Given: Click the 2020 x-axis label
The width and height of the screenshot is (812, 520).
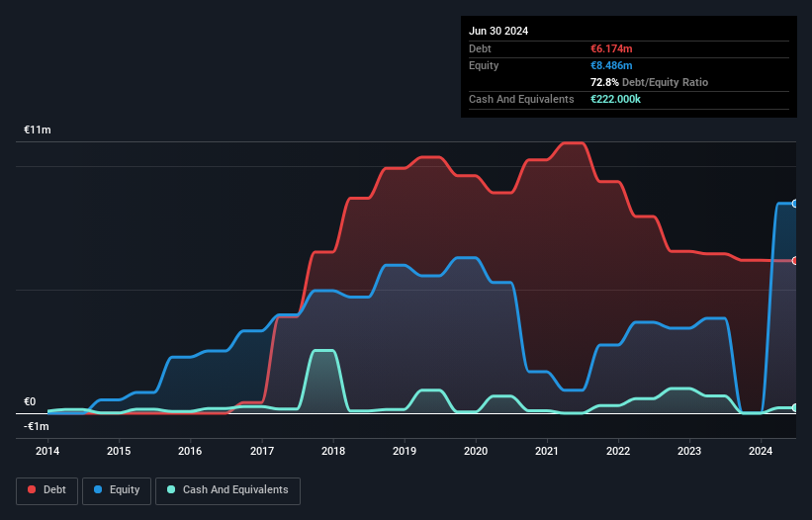Looking at the screenshot, I should click(476, 451).
